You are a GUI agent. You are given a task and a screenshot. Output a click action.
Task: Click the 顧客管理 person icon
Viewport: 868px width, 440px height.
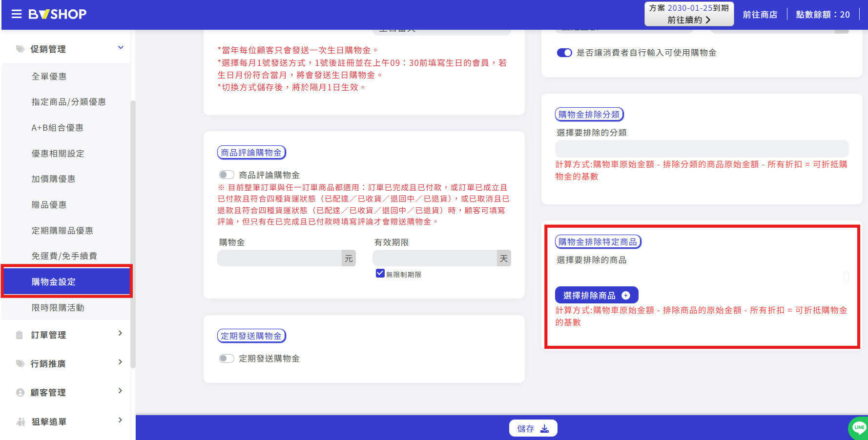pos(20,392)
